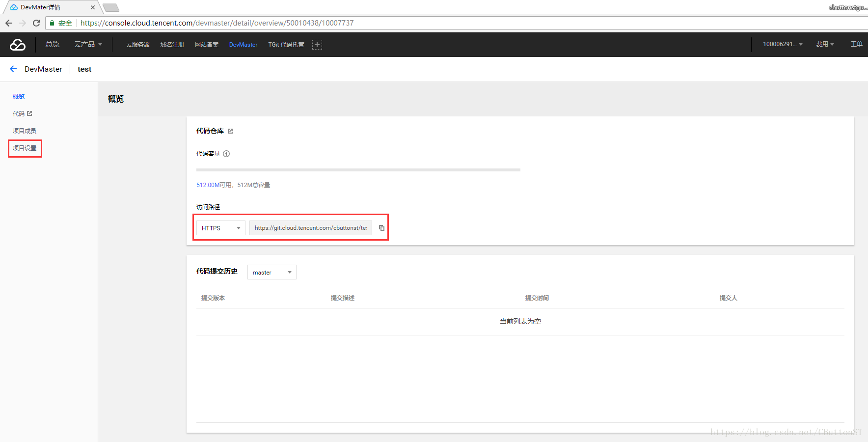Reload the page with the refresh icon
The image size is (868, 442).
point(36,23)
